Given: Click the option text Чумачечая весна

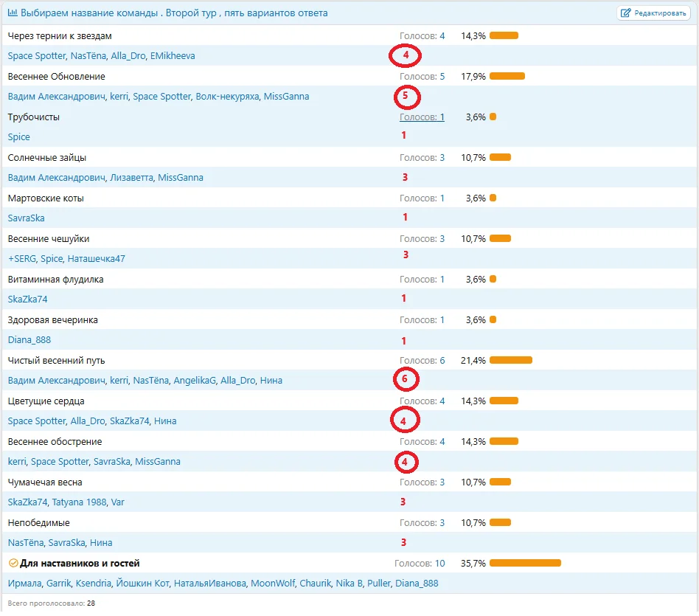Looking at the screenshot, I should 44,482.
